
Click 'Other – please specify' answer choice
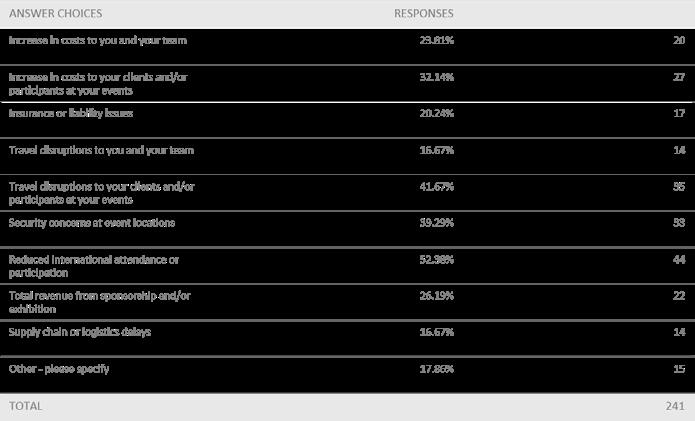point(59,369)
